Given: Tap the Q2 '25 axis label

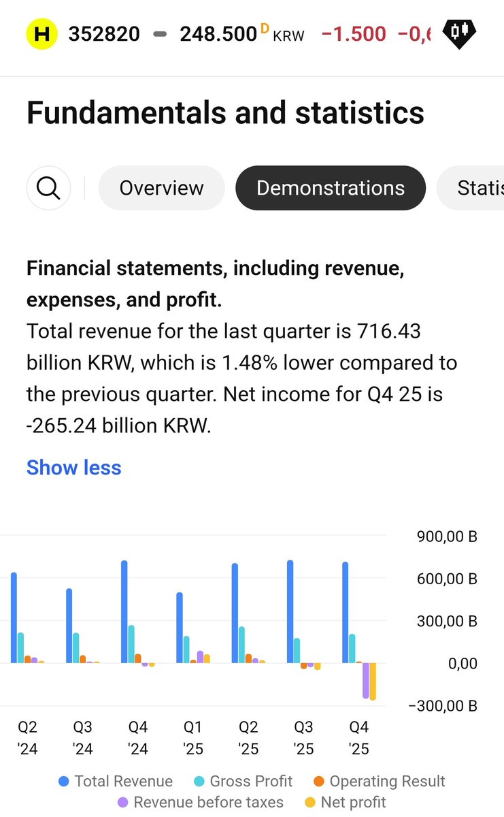Looking at the screenshot, I should click(249, 738).
